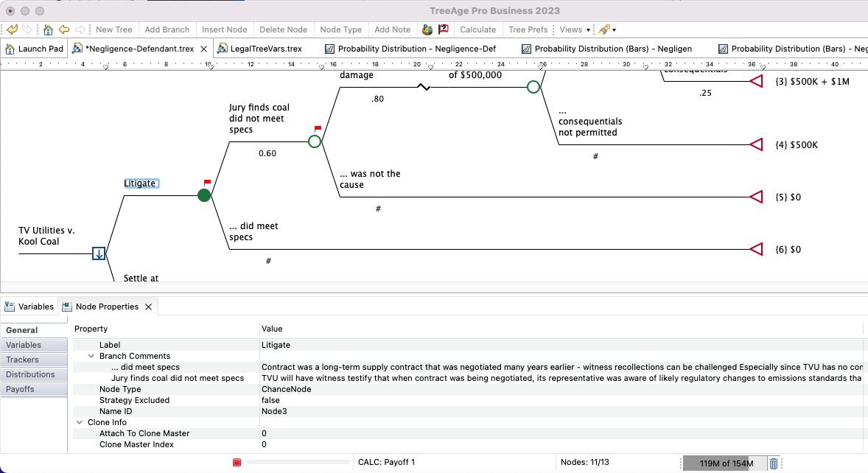Open the highlighter tool dropdown arrow

(x=615, y=30)
